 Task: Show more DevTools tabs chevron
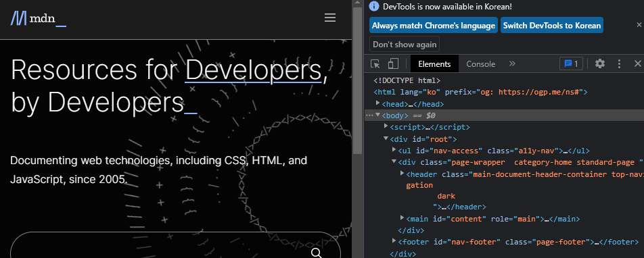(511, 63)
